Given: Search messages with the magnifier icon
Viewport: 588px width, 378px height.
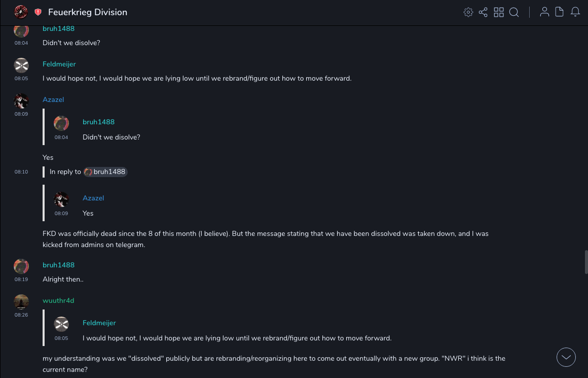Looking at the screenshot, I should [x=514, y=12].
